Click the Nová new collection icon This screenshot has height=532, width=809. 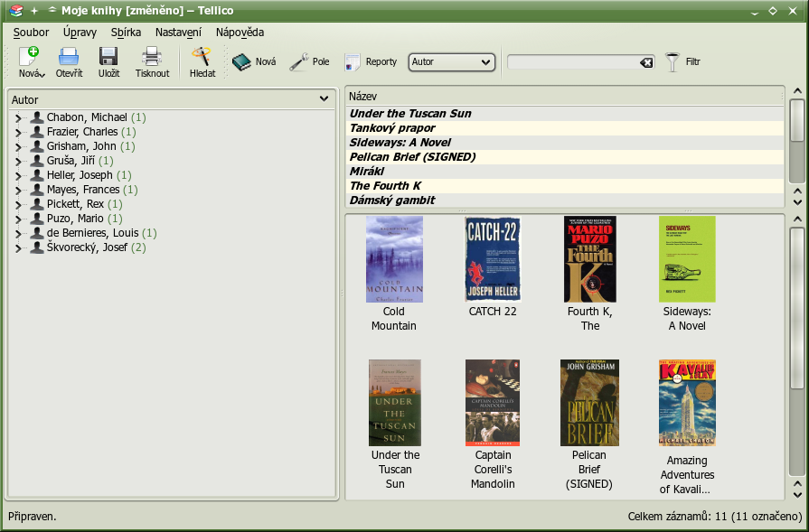pos(29,56)
